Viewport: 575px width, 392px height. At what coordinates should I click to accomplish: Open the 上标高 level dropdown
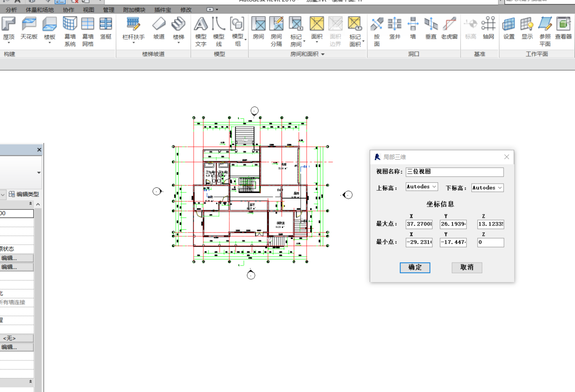point(422,187)
